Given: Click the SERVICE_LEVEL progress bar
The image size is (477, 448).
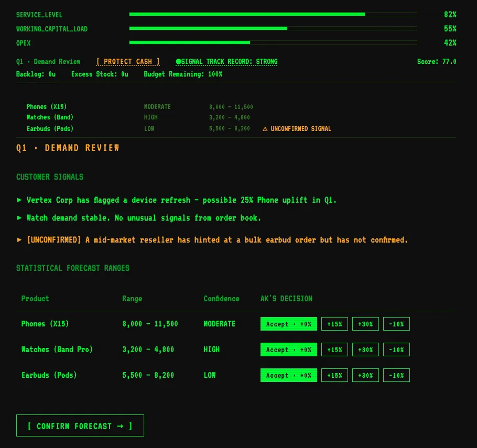Looking at the screenshot, I should 273,14.
